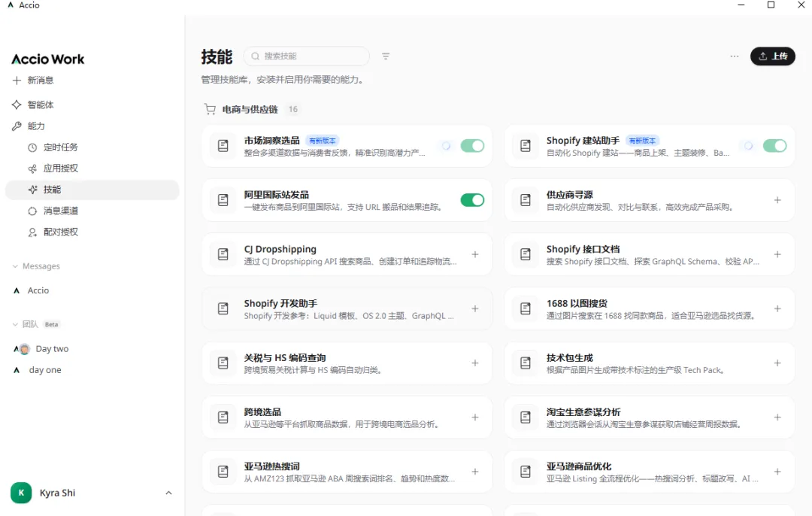This screenshot has height=516, width=812.
Task: Open 定时任务 in the sidebar
Action: (60, 147)
